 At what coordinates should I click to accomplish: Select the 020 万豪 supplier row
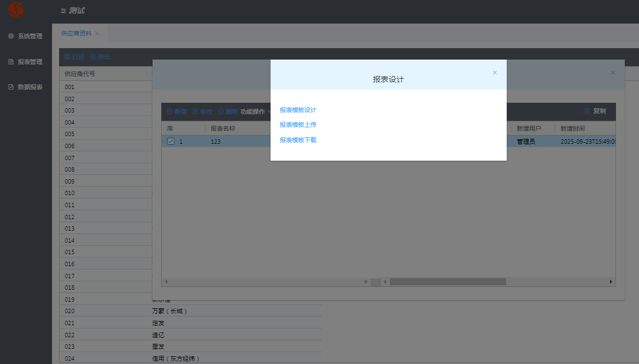tap(109, 311)
